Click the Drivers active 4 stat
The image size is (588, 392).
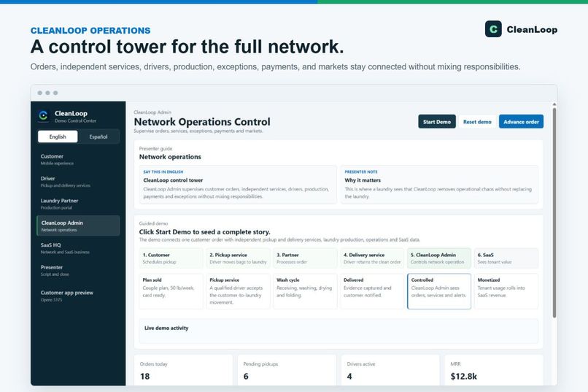click(x=390, y=370)
